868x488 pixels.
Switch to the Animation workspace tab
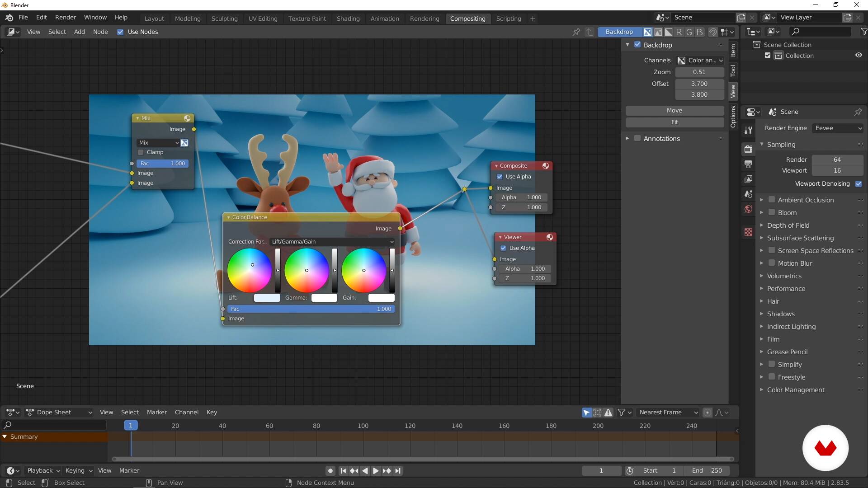coord(385,19)
